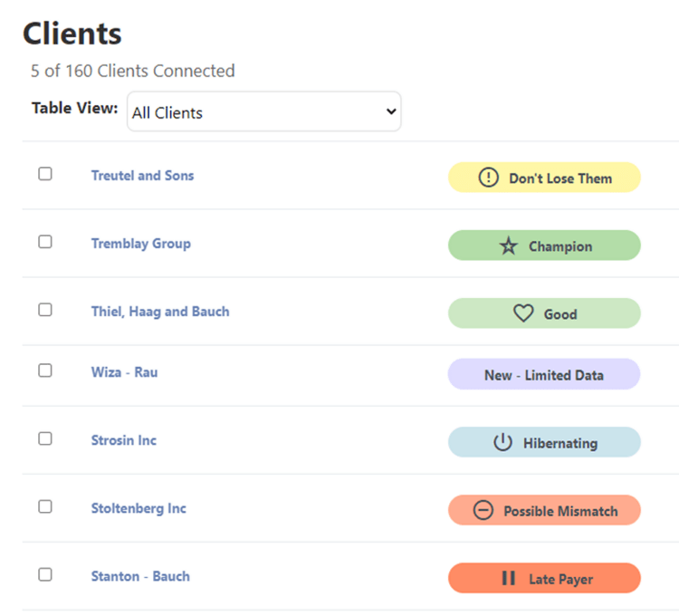Click the Late Payer status badge label

560,579
